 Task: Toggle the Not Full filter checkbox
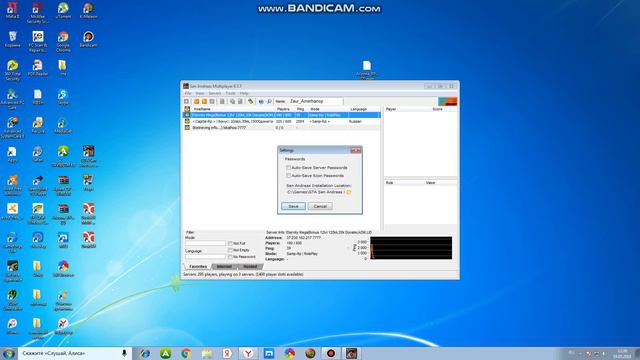pyautogui.click(x=230, y=243)
